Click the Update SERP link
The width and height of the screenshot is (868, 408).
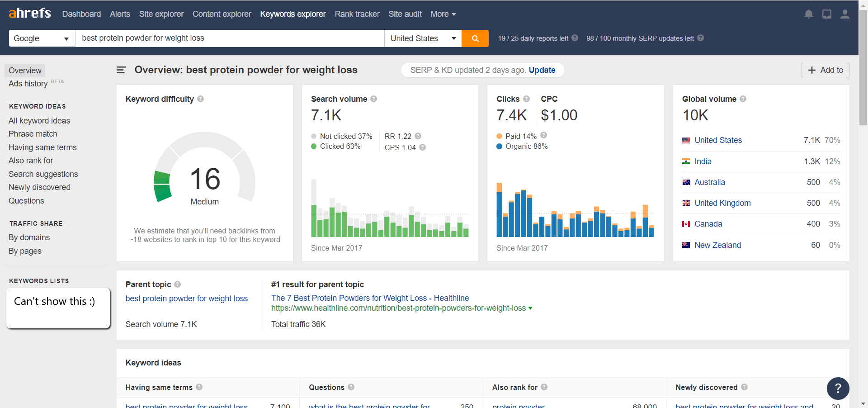click(542, 70)
